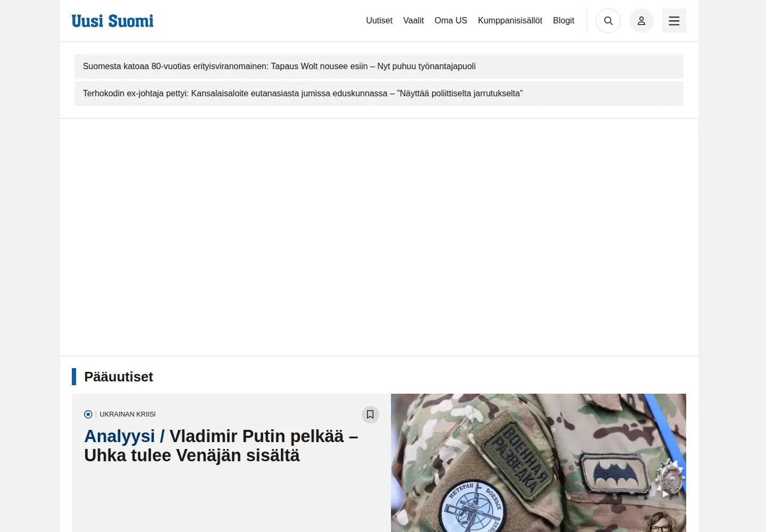Open Kumppanisisällöt in navigation
766x532 pixels.
tap(510, 21)
